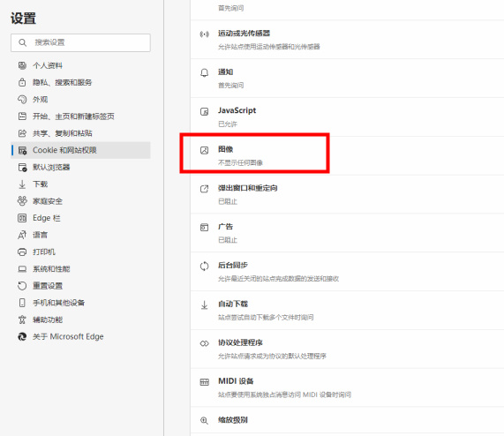Go to 下载 settings page
The width and height of the screenshot is (504, 436).
(x=80, y=184)
